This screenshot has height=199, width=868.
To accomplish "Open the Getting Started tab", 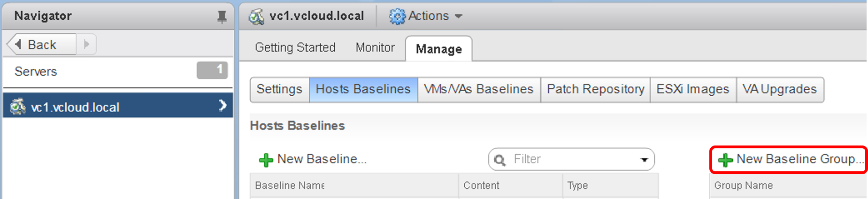I will [295, 47].
